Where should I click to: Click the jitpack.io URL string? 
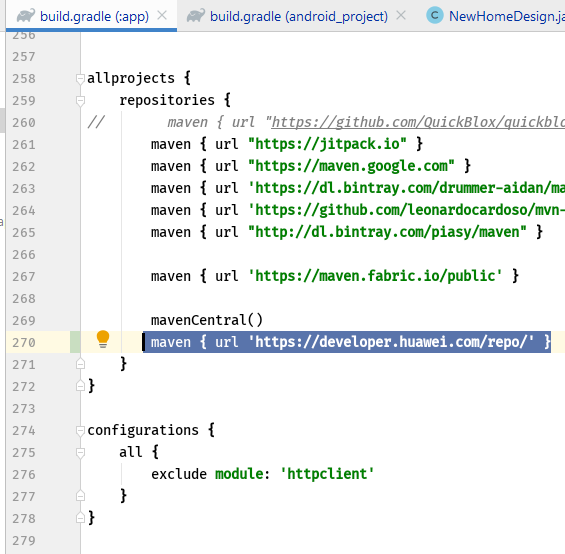click(x=327, y=144)
